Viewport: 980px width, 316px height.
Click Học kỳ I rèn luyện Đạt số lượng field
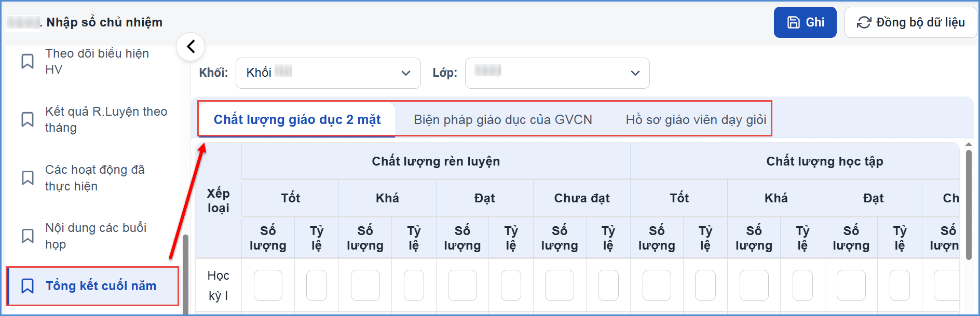462,285
